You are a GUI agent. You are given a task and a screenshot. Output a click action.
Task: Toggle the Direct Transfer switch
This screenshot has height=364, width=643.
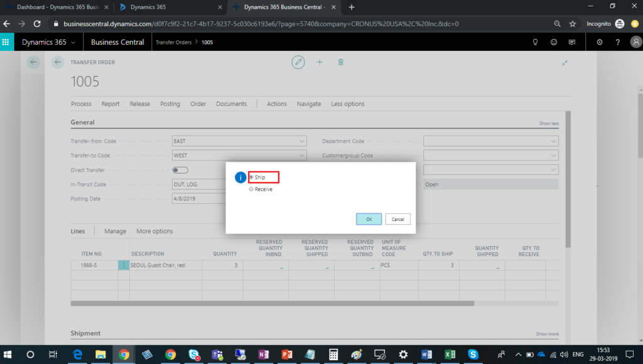pos(180,170)
